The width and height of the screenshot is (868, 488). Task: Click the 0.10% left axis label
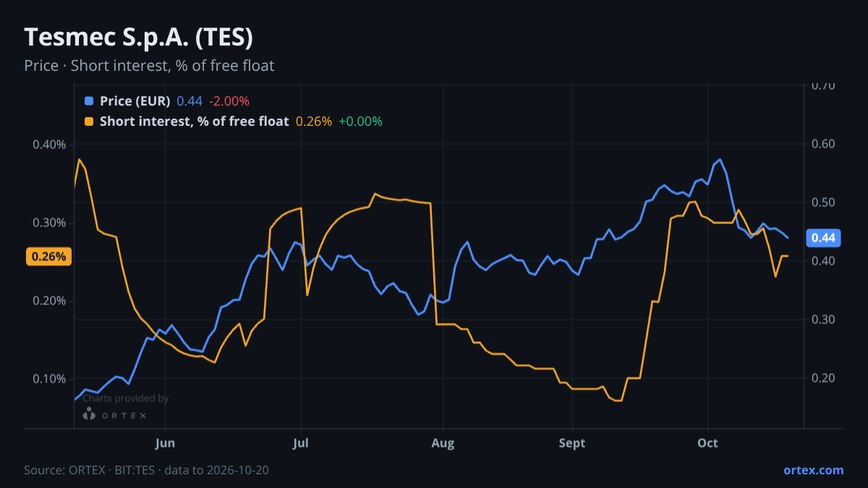[x=49, y=379]
